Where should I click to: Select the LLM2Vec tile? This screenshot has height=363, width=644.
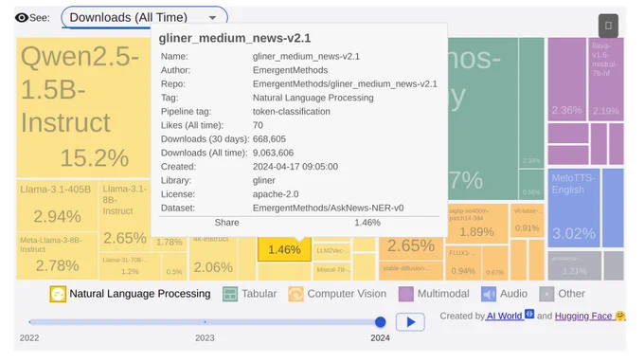click(x=331, y=251)
